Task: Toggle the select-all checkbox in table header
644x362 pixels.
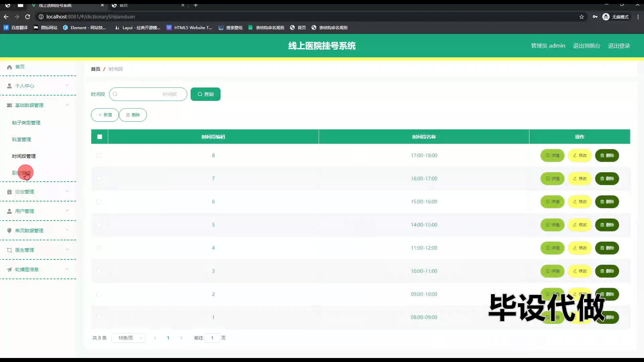Action: 100,137
